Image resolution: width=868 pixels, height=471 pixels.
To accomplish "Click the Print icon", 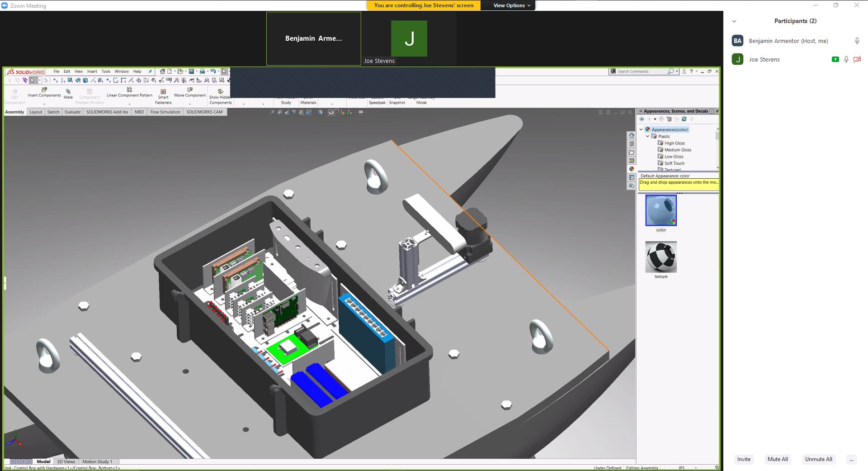I will [x=202, y=71].
